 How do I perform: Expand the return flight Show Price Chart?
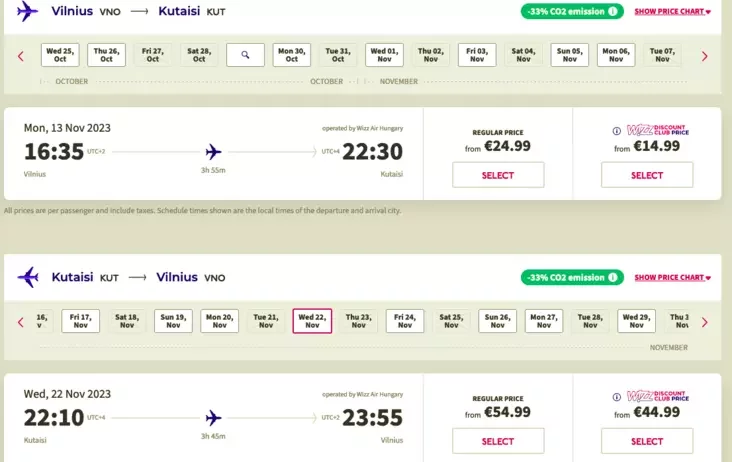click(x=673, y=277)
